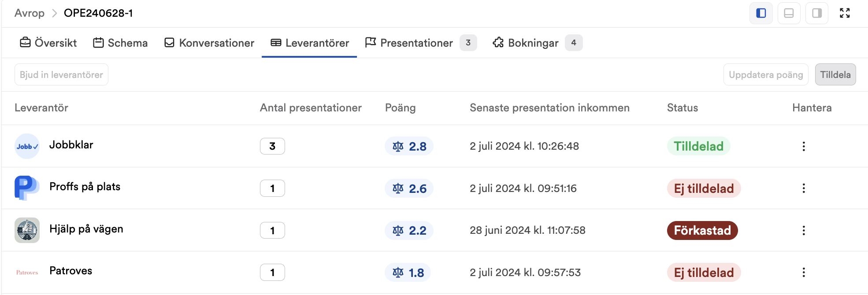868x295 pixels.
Task: Click the Jobbklar supplier logo
Action: click(x=27, y=146)
